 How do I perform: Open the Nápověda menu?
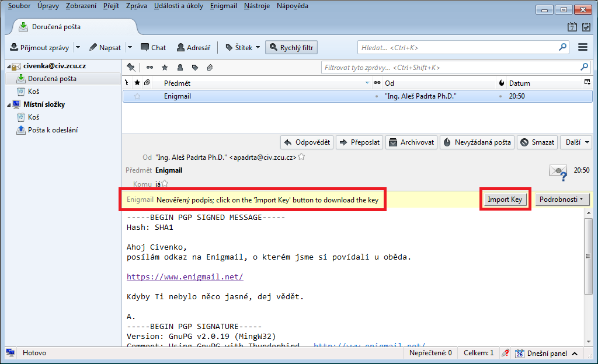tap(293, 6)
